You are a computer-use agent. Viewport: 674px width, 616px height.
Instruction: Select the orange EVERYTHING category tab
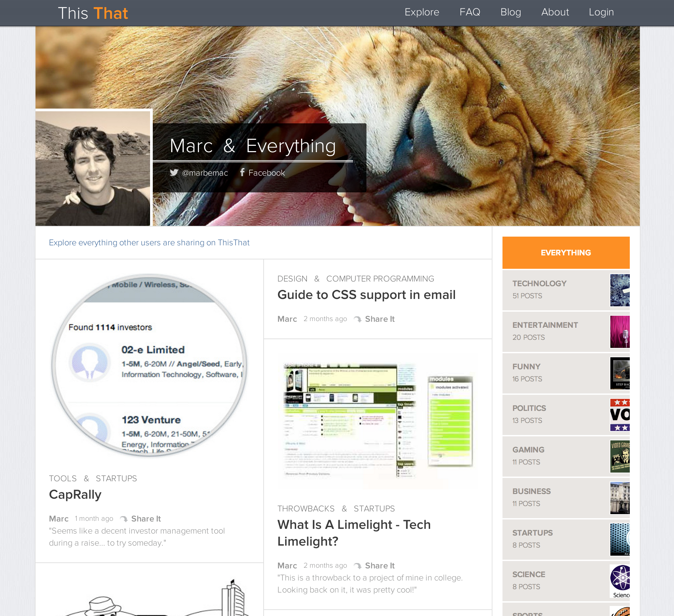pyautogui.click(x=566, y=253)
